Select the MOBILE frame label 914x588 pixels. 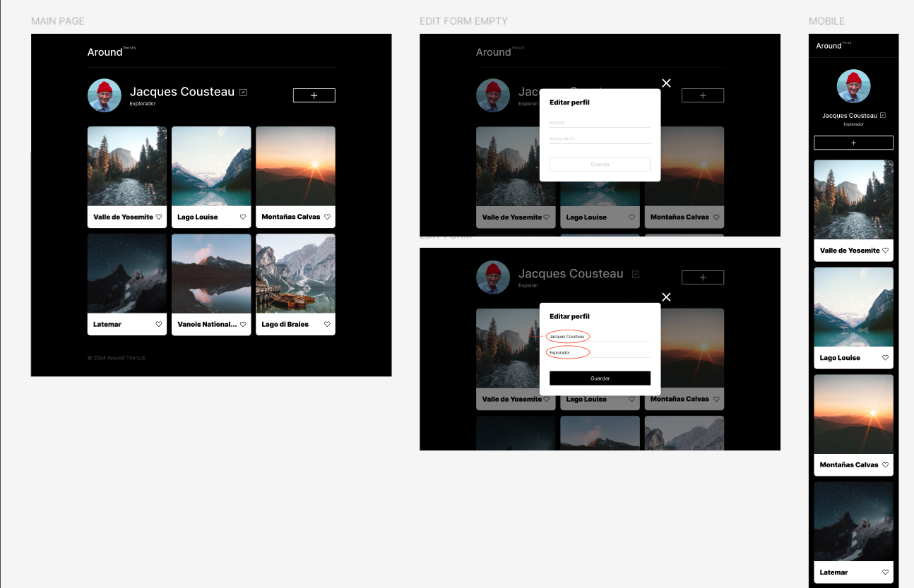click(x=826, y=21)
